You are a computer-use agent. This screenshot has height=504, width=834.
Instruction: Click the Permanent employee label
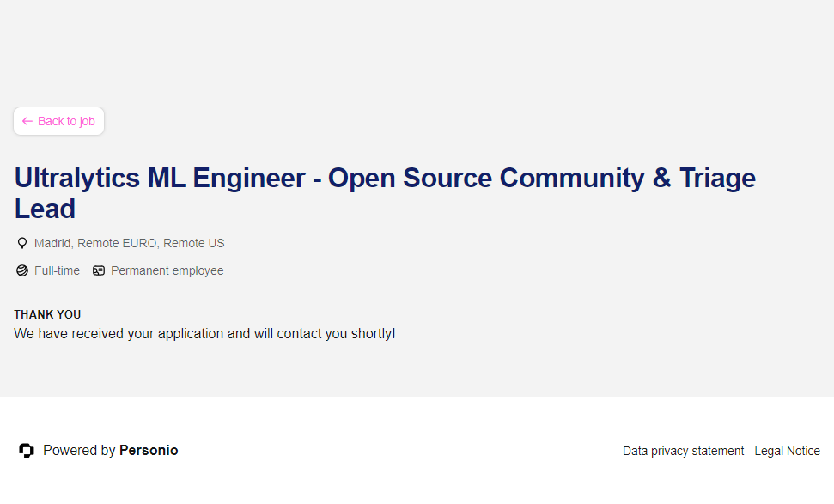pyautogui.click(x=167, y=270)
